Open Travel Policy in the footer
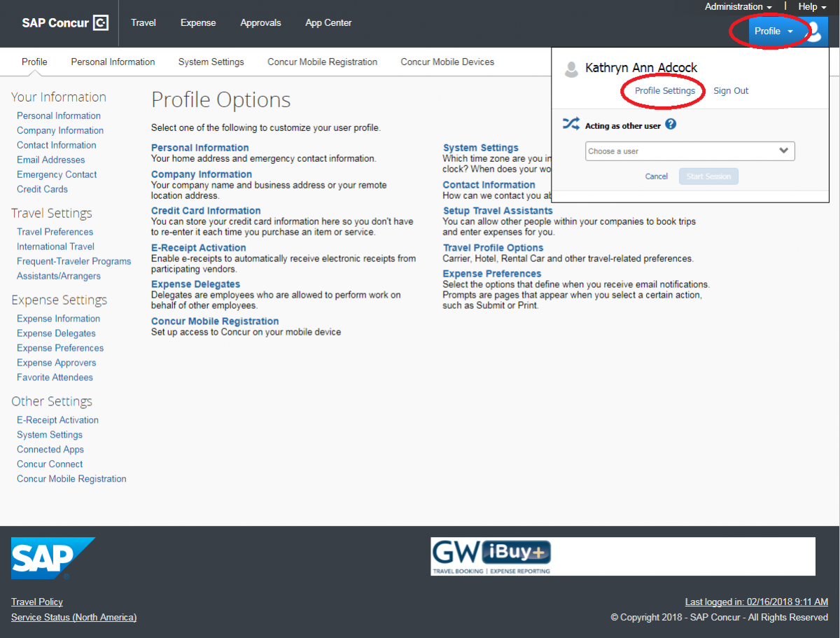This screenshot has width=840, height=638. [36, 602]
